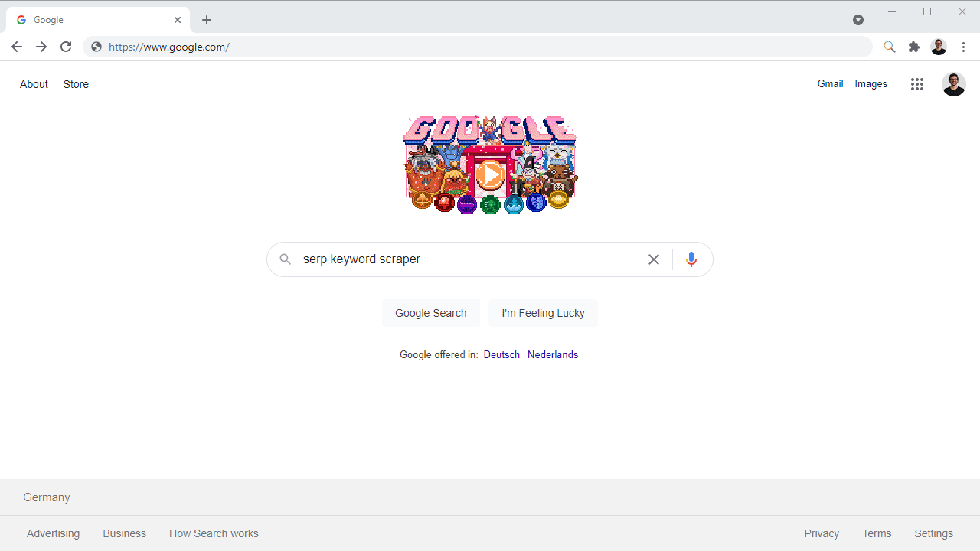This screenshot has height=551, width=980.
Task: Open Gmail link
Action: click(830, 84)
